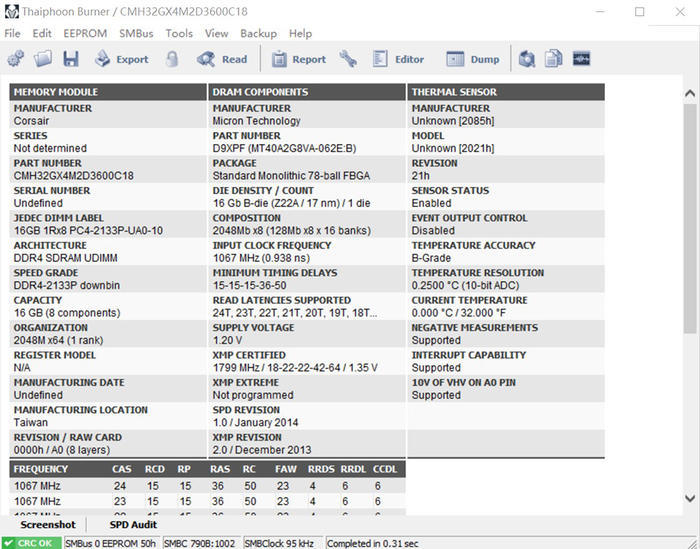Click the scrollbar down arrow

pos(690,498)
